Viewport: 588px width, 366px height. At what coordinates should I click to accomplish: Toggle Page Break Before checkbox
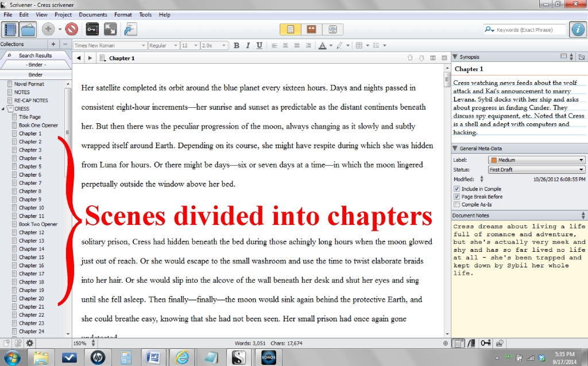pos(457,196)
